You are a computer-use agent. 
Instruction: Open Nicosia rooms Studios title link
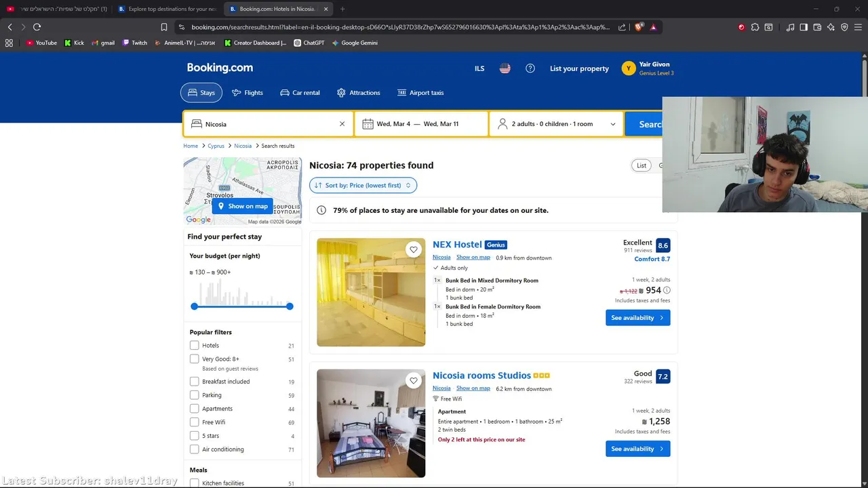coord(481,375)
